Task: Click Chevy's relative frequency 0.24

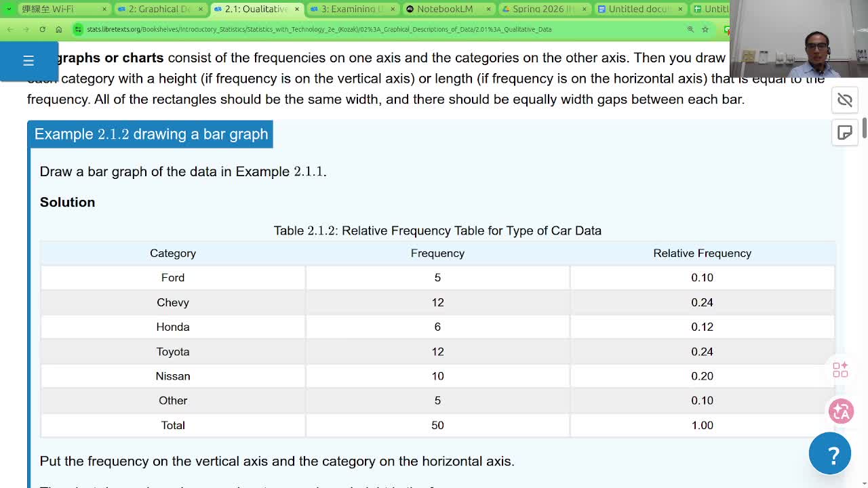Action: tap(702, 302)
